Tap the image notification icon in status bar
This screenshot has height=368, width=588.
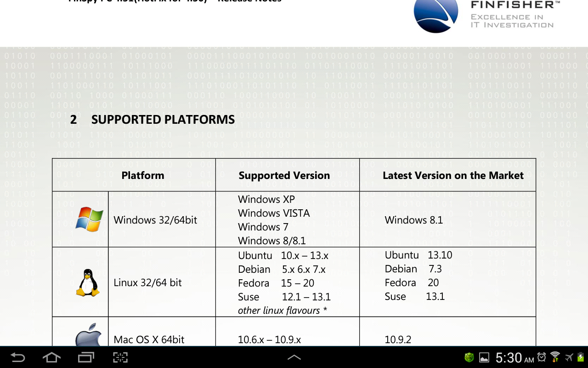[483, 357]
